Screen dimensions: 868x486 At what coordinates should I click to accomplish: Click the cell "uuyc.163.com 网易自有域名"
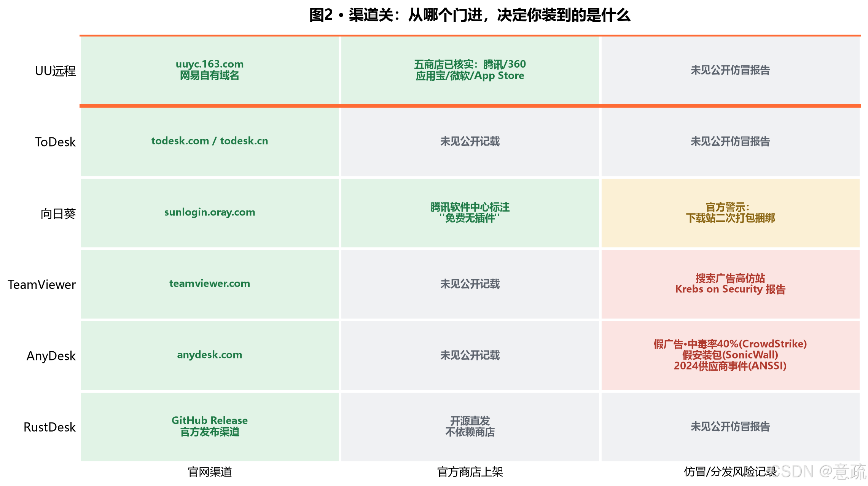click(x=210, y=70)
